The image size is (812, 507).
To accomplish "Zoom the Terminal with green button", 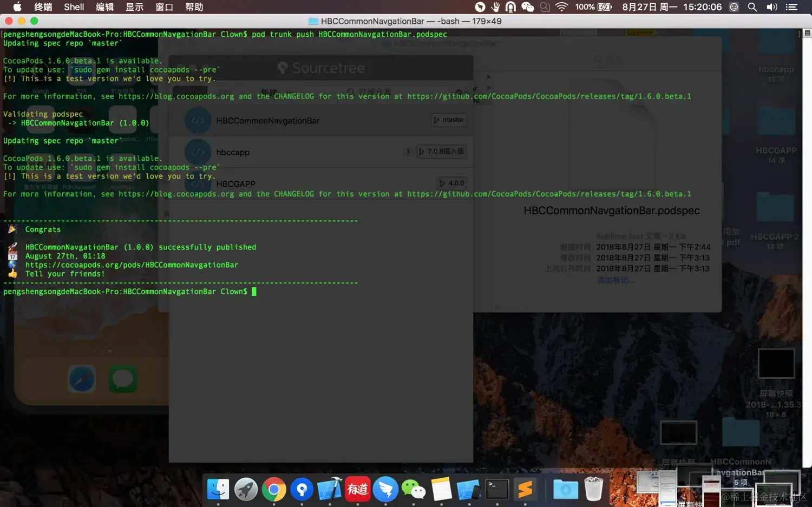I will [34, 21].
